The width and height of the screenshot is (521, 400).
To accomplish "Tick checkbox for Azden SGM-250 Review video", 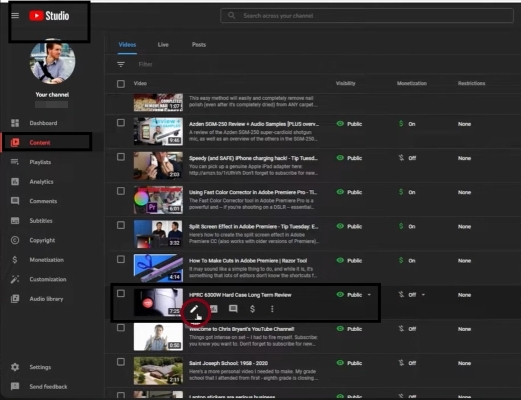I will (121, 123).
